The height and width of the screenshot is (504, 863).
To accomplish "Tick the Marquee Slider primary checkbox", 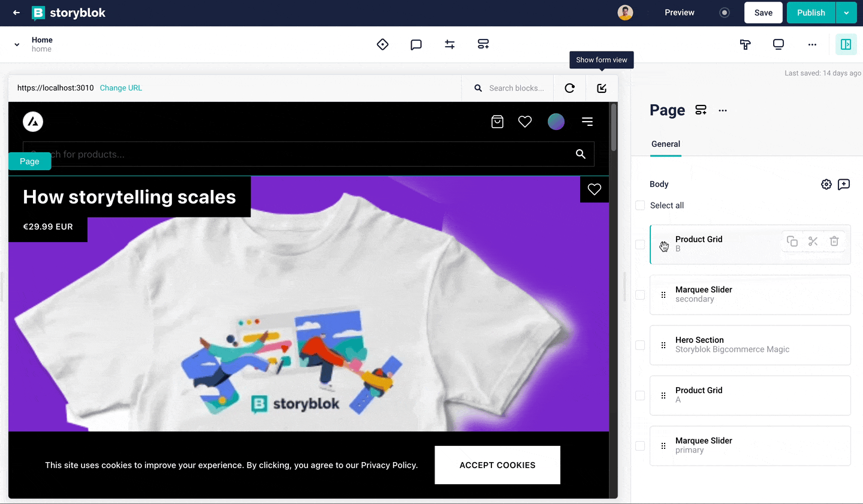I will click(x=640, y=446).
